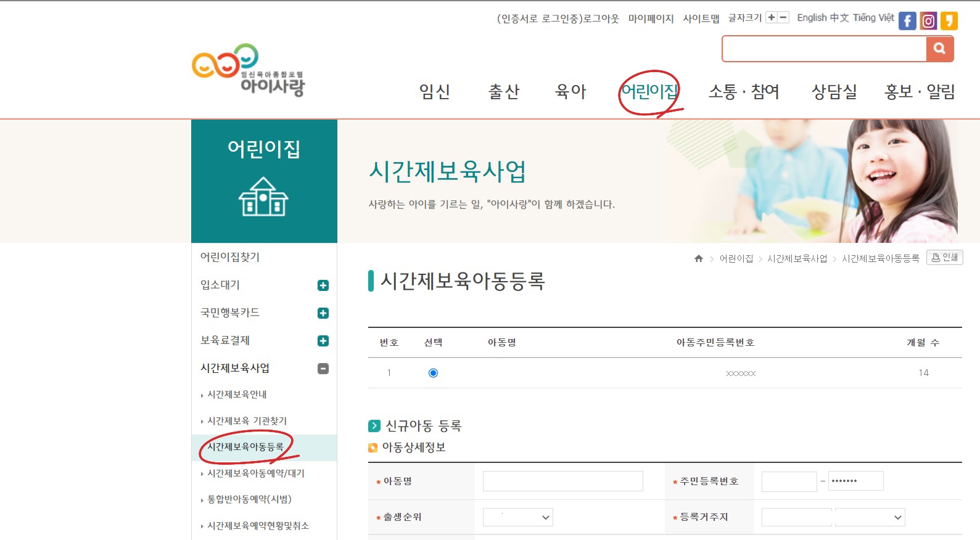The image size is (980, 540).
Task: Click the breadcrumb 시간제보육사업 link
Action: coord(797,258)
